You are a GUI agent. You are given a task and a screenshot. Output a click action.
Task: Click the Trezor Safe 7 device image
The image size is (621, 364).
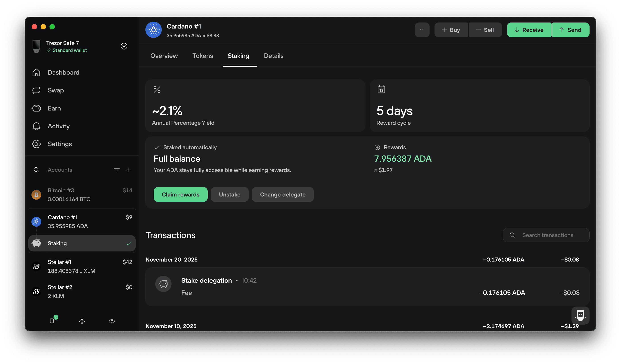[x=37, y=46]
